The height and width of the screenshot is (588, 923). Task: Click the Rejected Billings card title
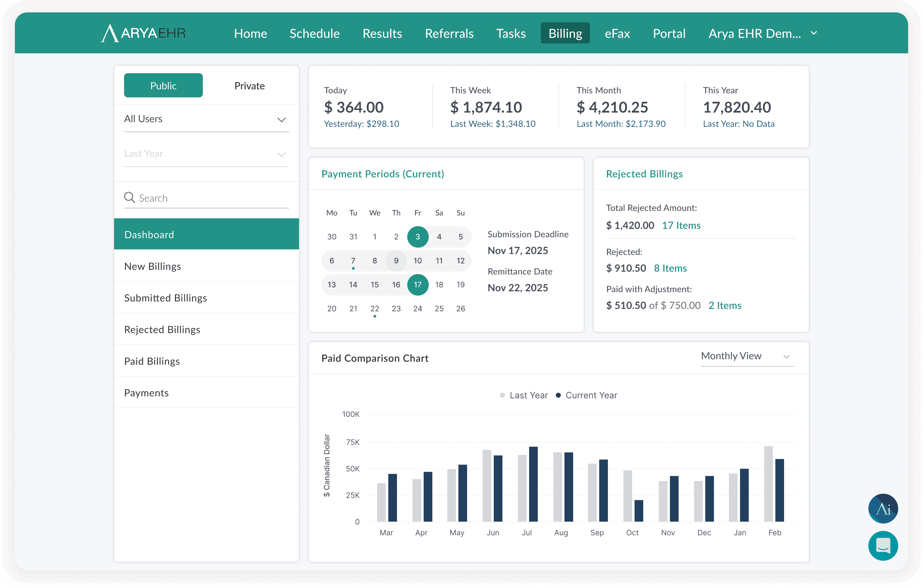point(644,174)
